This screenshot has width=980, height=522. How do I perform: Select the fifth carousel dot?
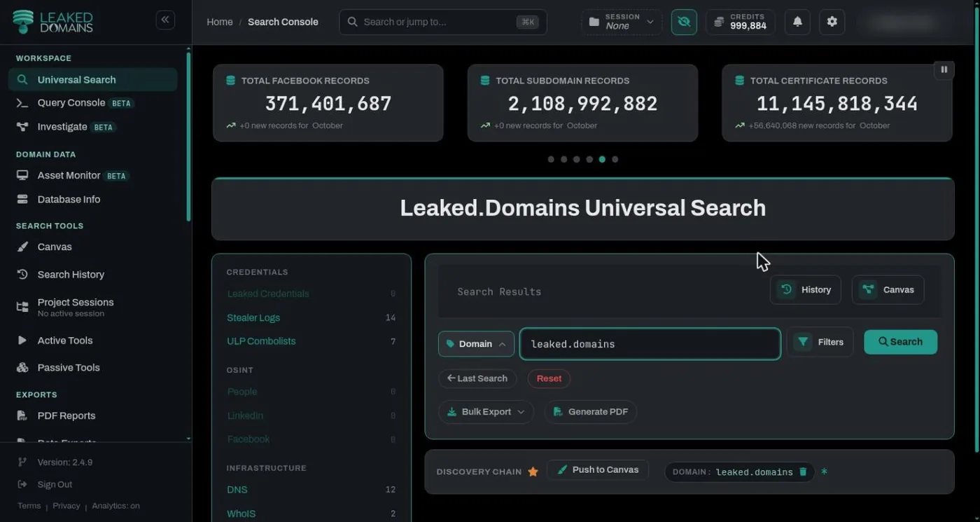[x=602, y=159]
